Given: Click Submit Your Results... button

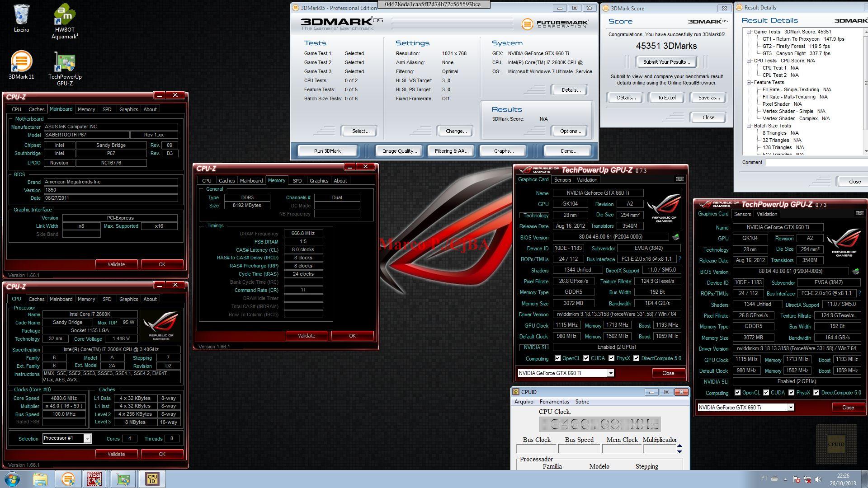Looking at the screenshot, I should pyautogui.click(x=666, y=62).
